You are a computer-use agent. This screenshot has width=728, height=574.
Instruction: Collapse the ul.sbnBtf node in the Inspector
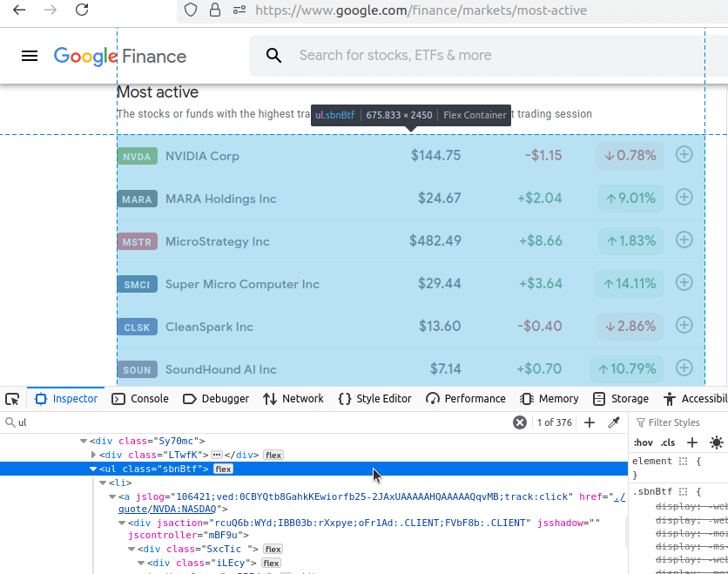(x=93, y=468)
